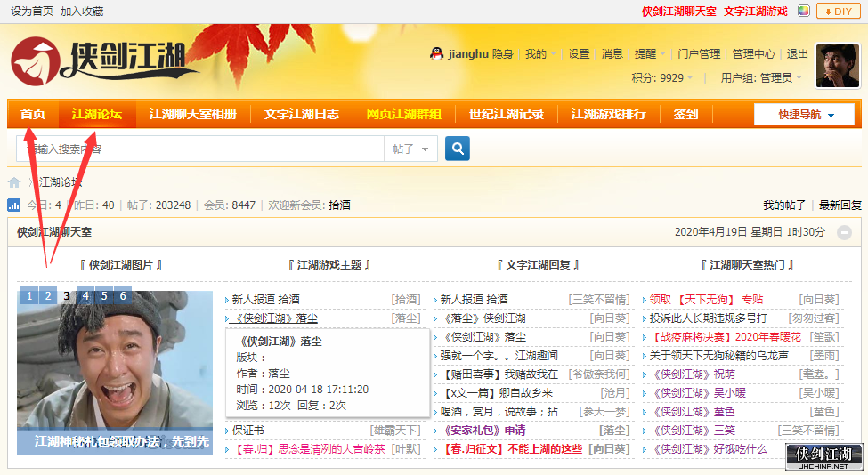868x475 pixels.
Task: Click the 签到 nav tab
Action: pyautogui.click(x=685, y=114)
